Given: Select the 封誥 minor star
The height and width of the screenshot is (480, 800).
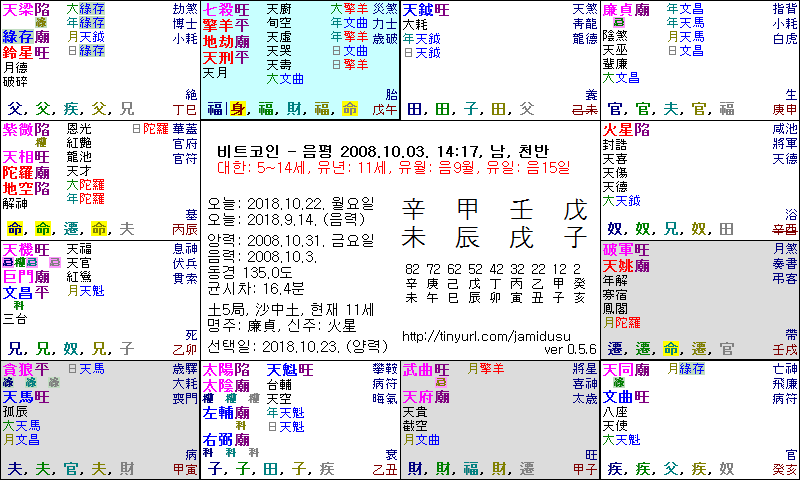Looking at the screenshot, I should tap(615, 145).
